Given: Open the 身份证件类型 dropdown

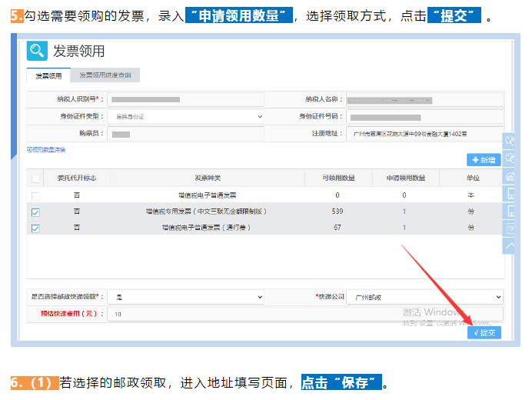Looking at the screenshot, I should pyautogui.click(x=185, y=116).
